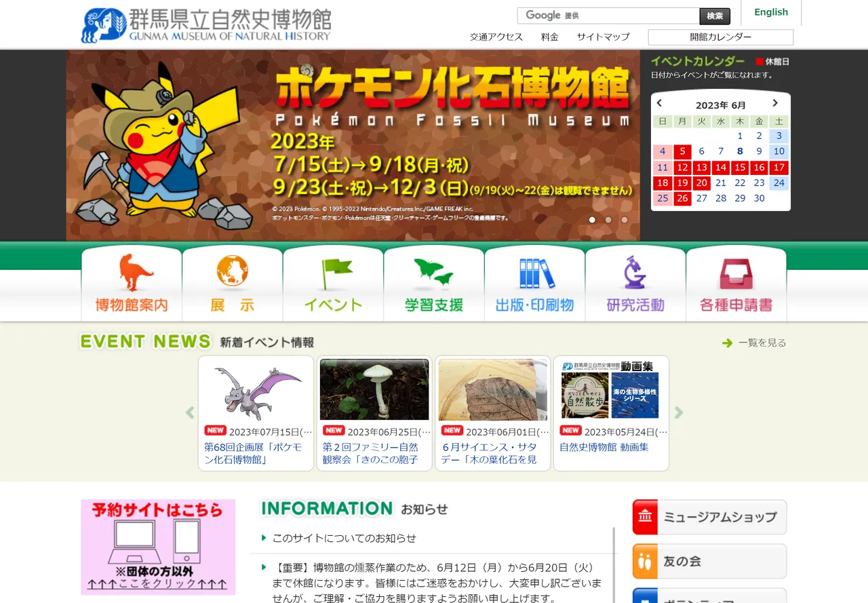The height and width of the screenshot is (603, 868).
Task: Select June 4 in event calendar
Action: (663, 151)
